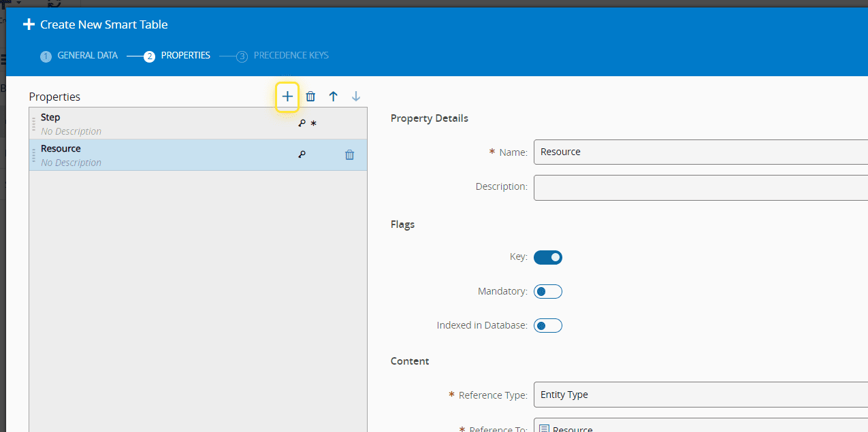Click the key icon on Resource row
Screen dimensions: 868x432
(x=302, y=155)
